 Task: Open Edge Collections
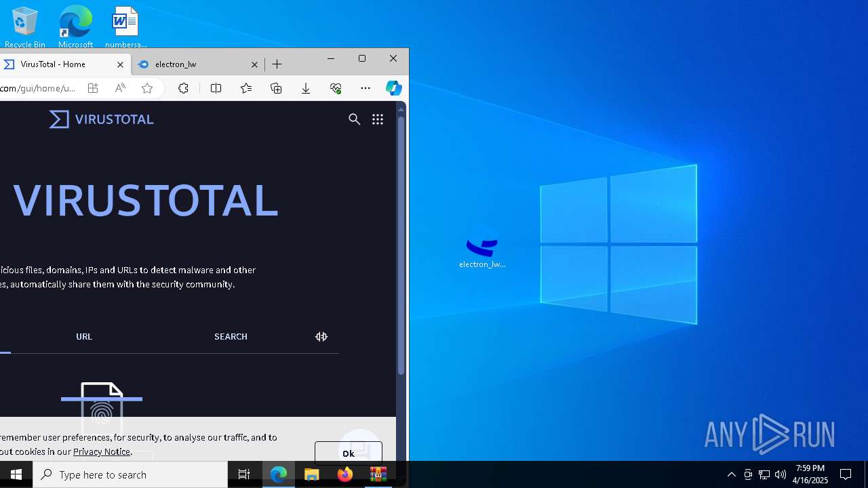coord(276,88)
